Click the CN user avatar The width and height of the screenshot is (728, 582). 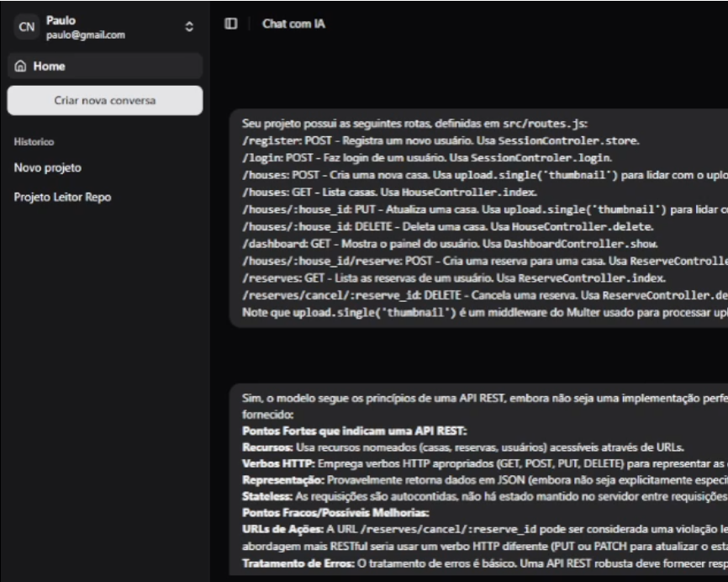27,27
